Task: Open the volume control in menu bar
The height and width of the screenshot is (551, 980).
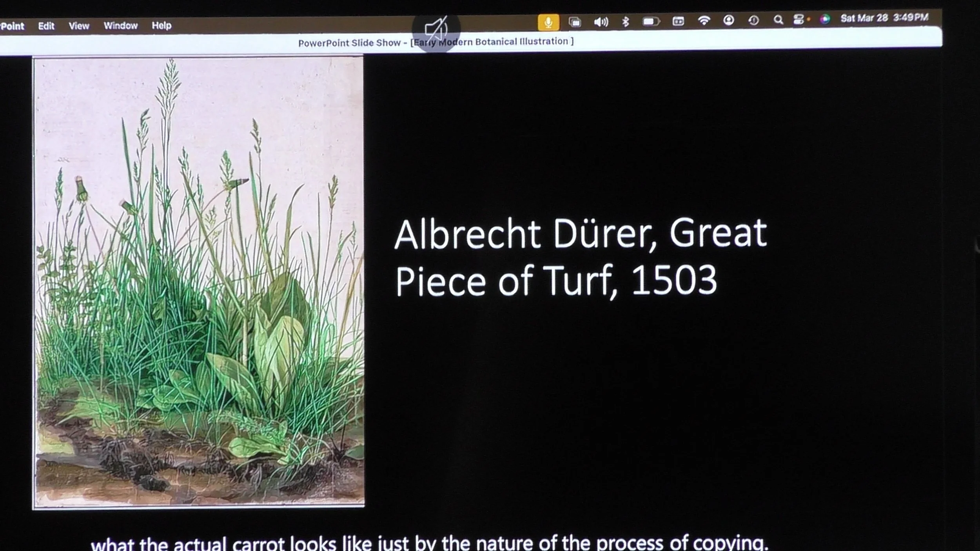Action: point(601,22)
